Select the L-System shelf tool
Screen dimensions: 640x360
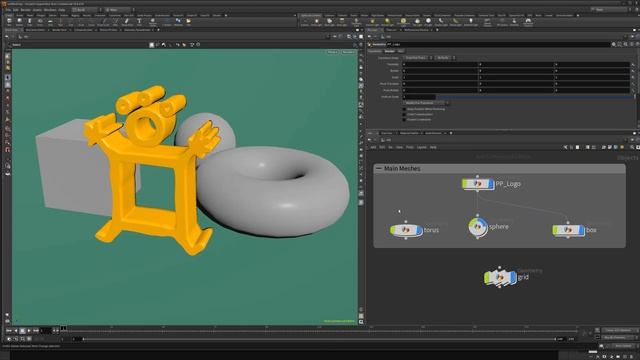coord(167,22)
